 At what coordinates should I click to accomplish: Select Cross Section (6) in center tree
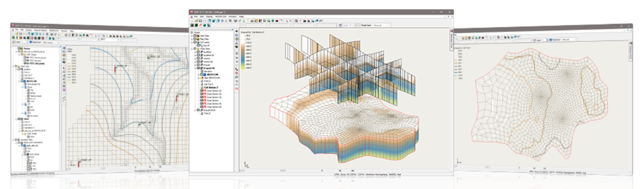pos(213,106)
